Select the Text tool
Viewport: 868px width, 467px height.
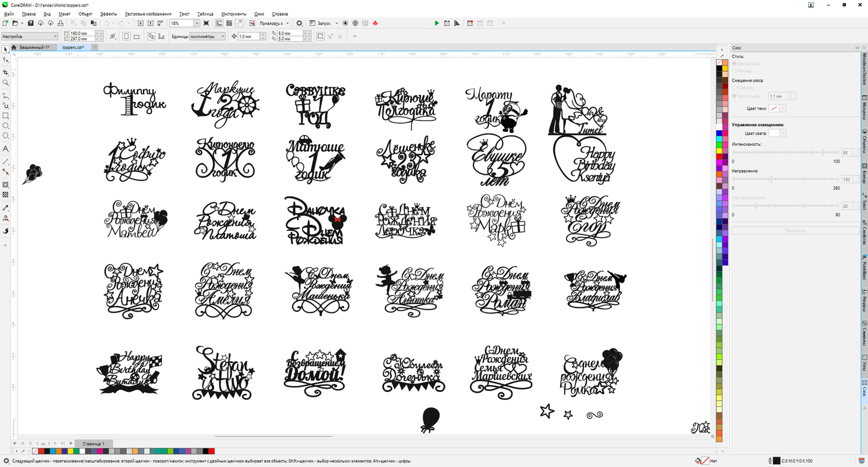click(x=6, y=149)
